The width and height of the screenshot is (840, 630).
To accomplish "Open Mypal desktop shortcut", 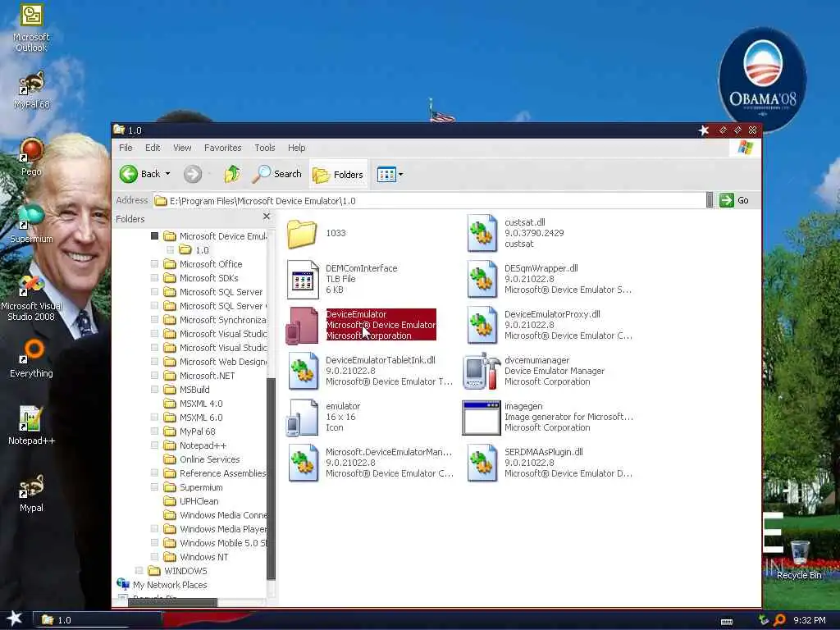I will [x=31, y=493].
